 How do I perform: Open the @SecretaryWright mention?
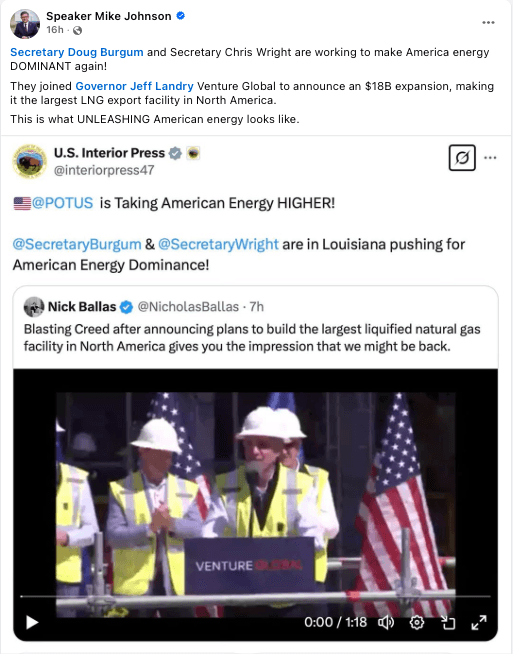tap(218, 244)
